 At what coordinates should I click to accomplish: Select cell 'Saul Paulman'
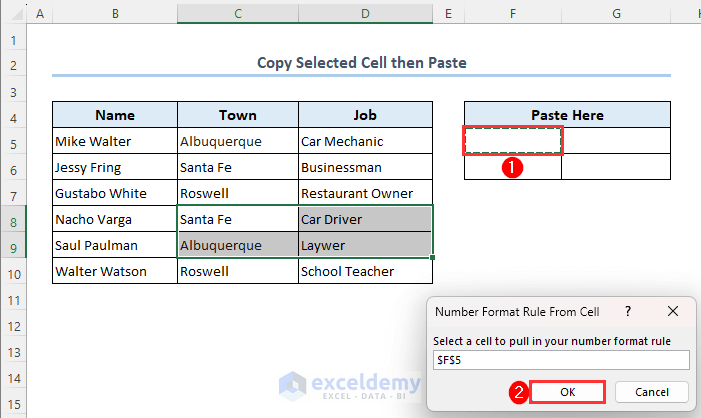[x=115, y=245]
